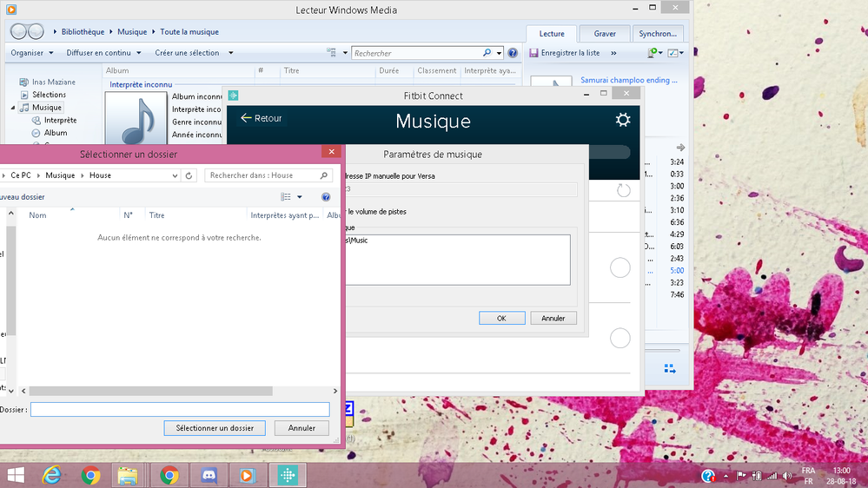Focus the Rechercher dans : House field

(x=268, y=175)
